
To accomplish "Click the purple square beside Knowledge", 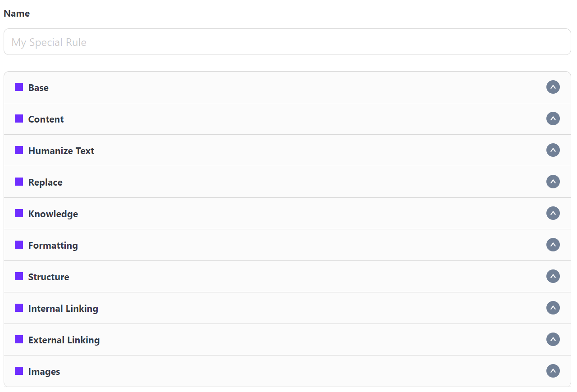I will [x=19, y=213].
